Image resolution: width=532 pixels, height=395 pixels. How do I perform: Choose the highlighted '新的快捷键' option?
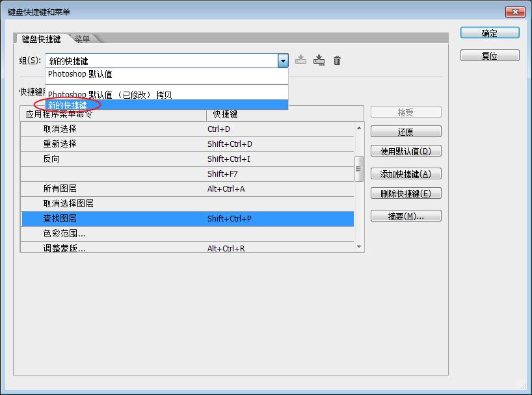pyautogui.click(x=166, y=105)
